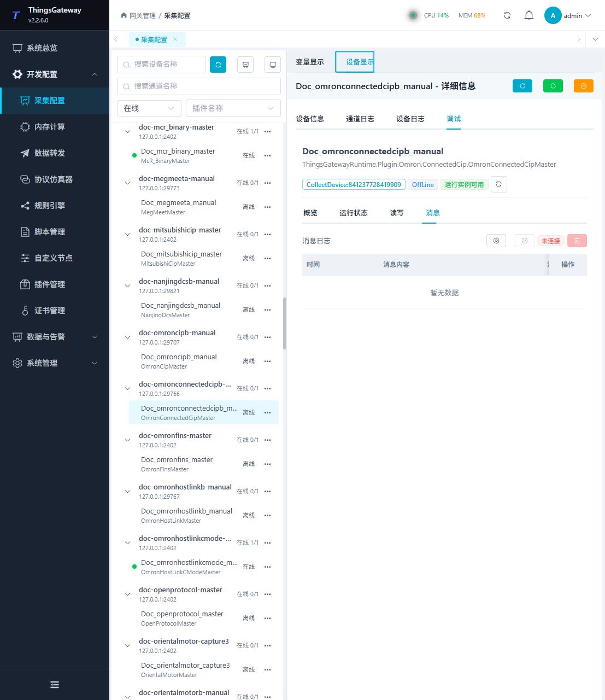Open more options for doc-megmeeta-manual channel
The height and width of the screenshot is (700, 605).
[x=268, y=183]
